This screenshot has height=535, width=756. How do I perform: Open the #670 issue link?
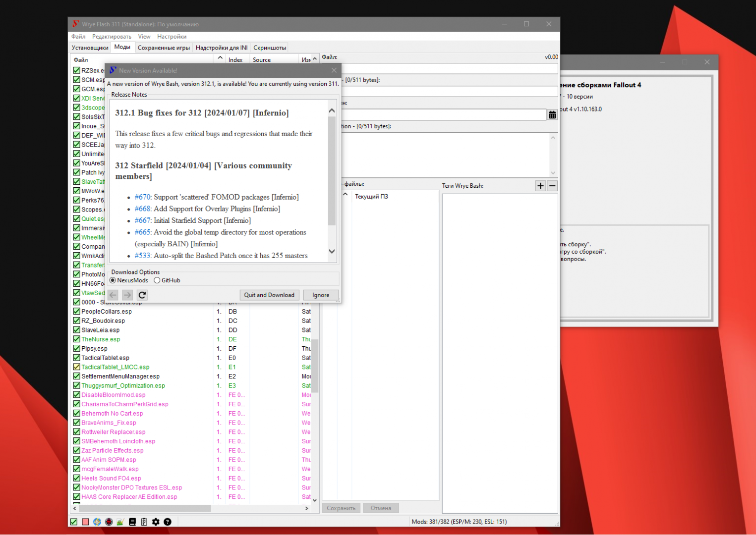click(142, 197)
